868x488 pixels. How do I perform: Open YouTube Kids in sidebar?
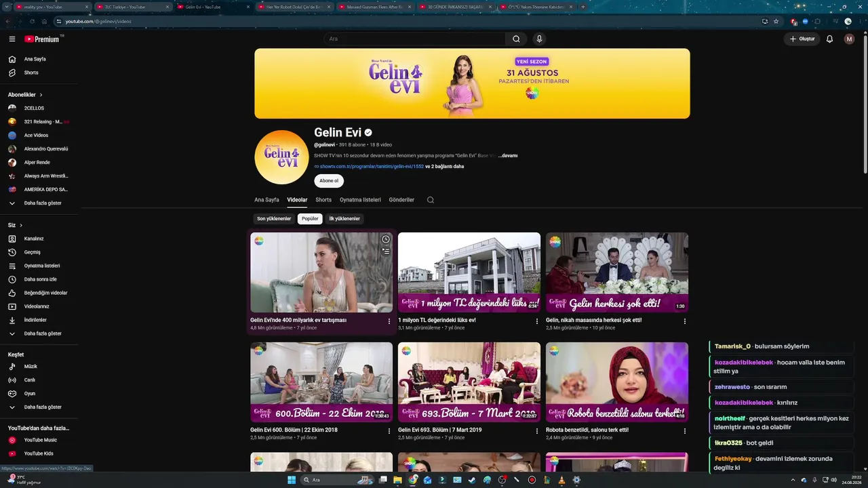[39, 453]
